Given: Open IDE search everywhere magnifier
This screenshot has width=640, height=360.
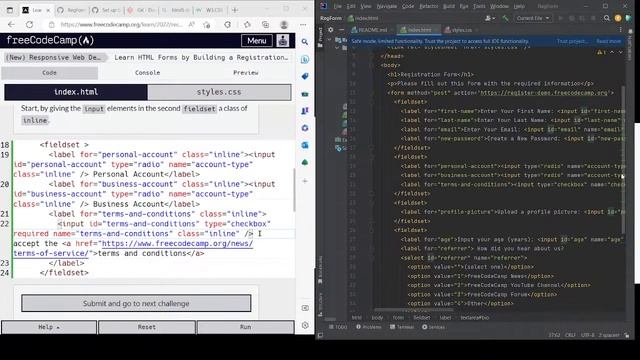Looking at the screenshot, I should point(607,18).
